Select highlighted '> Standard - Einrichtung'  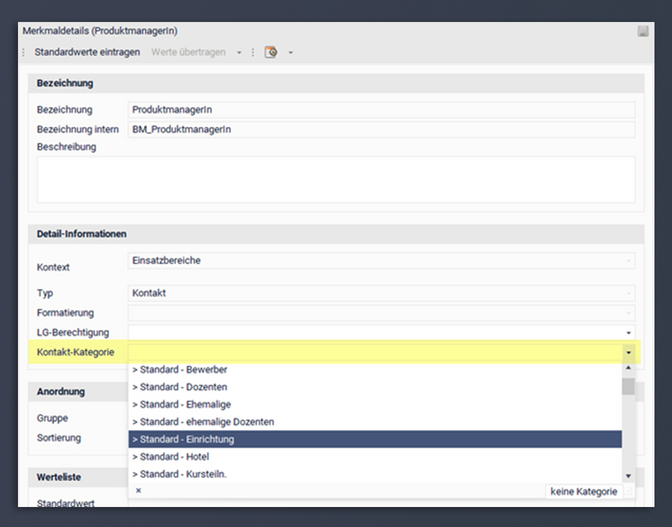[374, 439]
